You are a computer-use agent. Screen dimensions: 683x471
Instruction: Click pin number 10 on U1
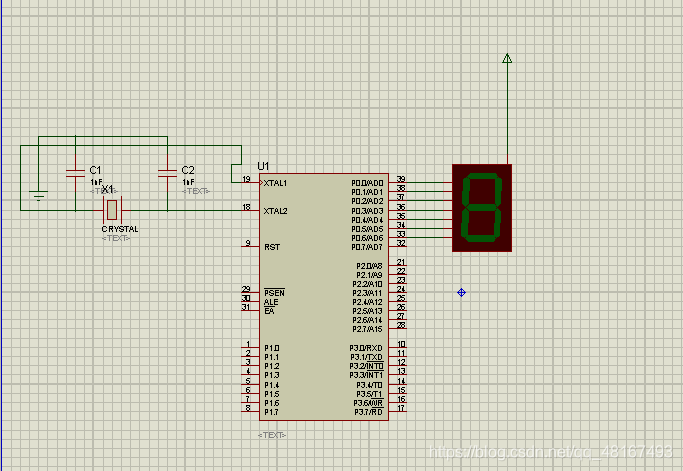point(401,344)
